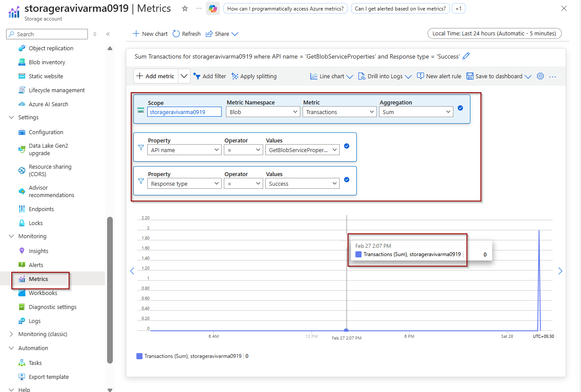The height and width of the screenshot is (392, 581).
Task: Click the Add filter funnel icon
Action: click(x=197, y=76)
